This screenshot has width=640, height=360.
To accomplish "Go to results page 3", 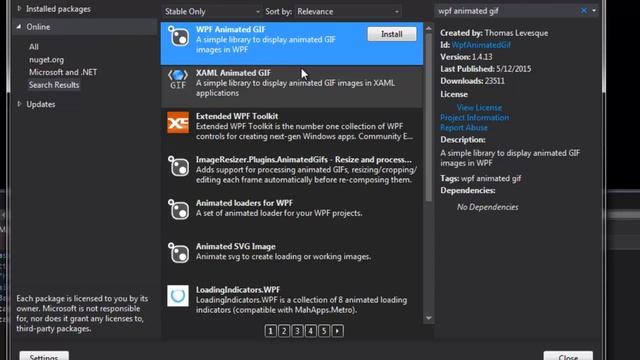I will pyautogui.click(x=297, y=331).
